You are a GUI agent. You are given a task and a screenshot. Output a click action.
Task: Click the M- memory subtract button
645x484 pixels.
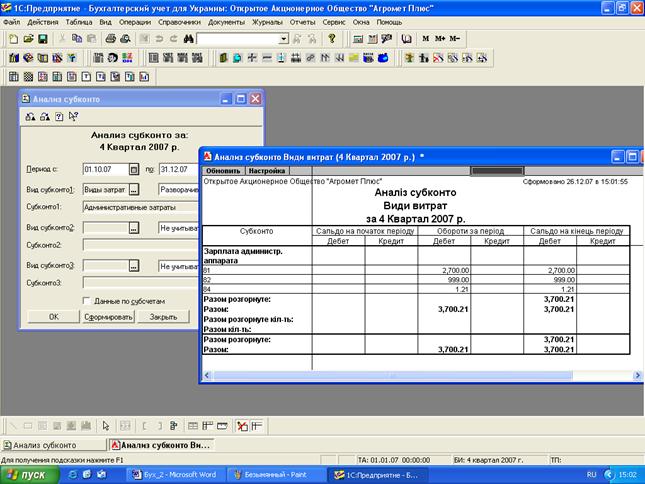(454, 39)
